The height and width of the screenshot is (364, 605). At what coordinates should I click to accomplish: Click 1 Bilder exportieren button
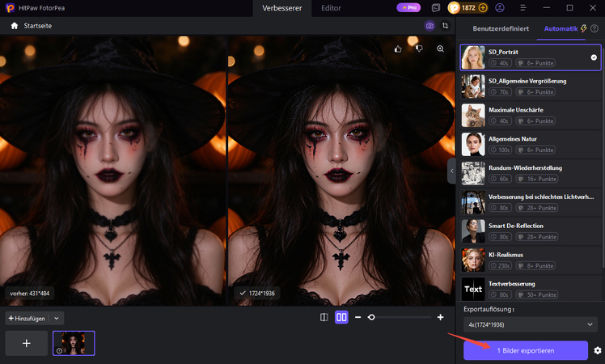[526, 350]
